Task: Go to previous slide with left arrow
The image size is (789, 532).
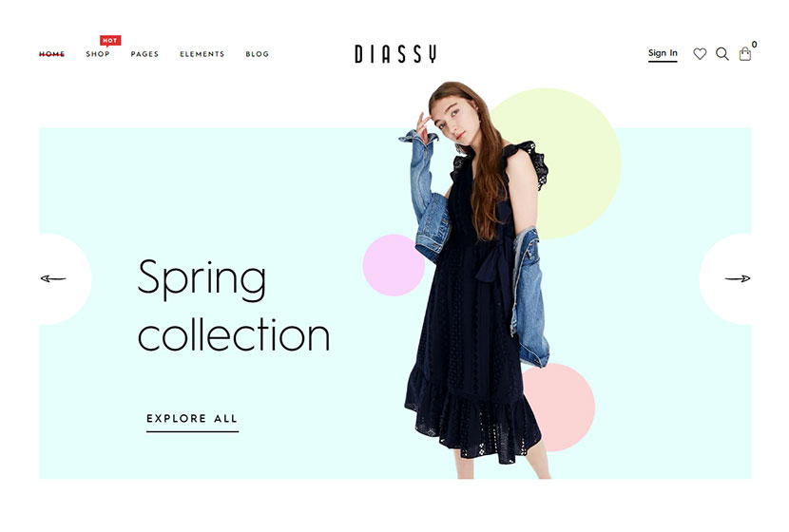Action: [x=53, y=278]
